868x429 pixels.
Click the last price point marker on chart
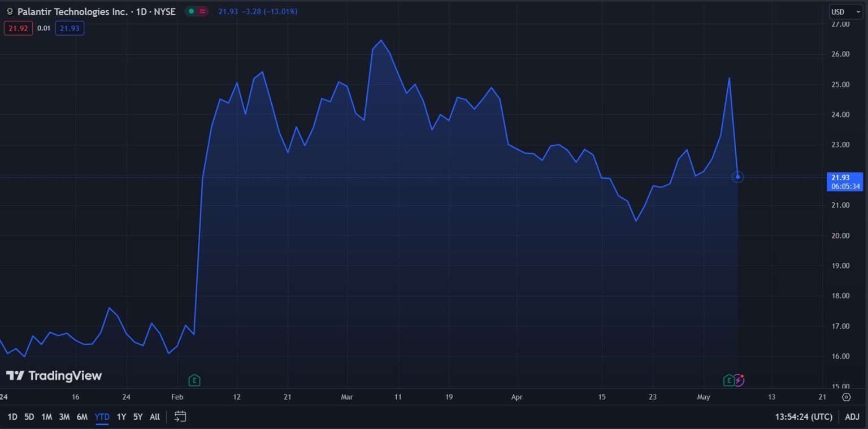pos(737,177)
